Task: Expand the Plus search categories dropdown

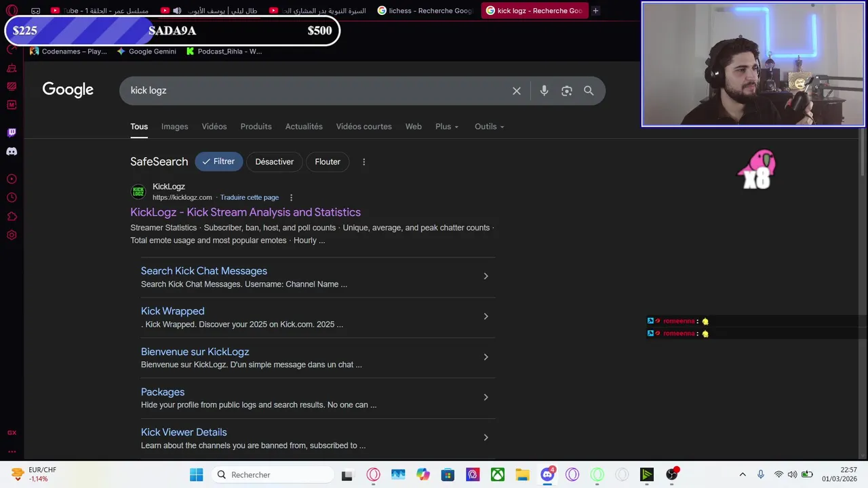Action: [447, 127]
